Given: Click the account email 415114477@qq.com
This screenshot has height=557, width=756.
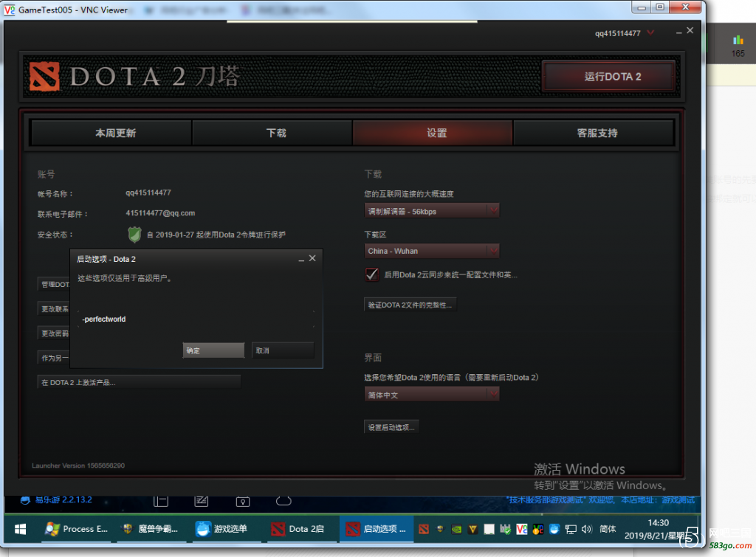Looking at the screenshot, I should pos(160,213).
